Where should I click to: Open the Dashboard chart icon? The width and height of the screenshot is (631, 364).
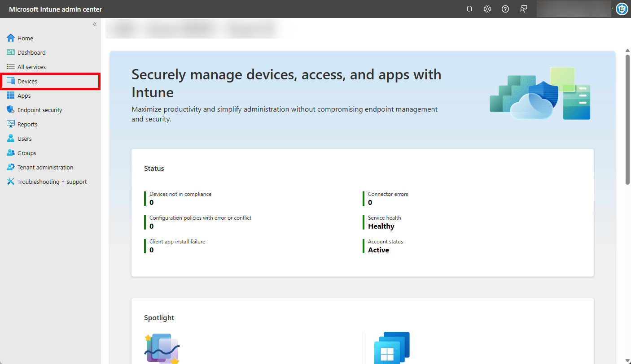[x=11, y=52]
